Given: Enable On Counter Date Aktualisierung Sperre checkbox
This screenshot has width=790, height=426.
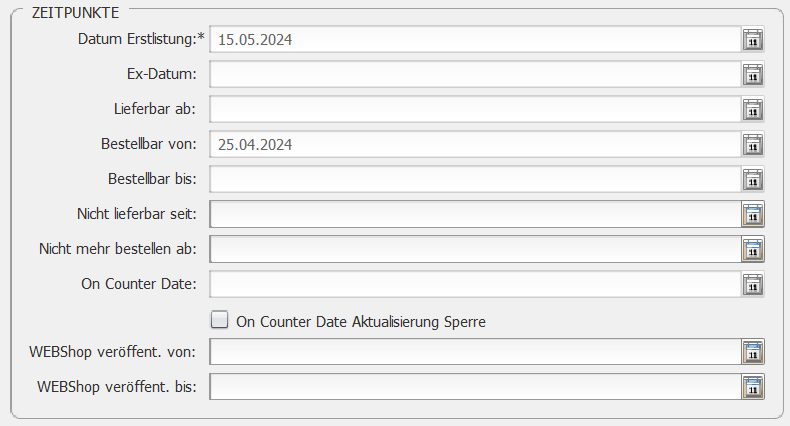Looking at the screenshot, I should [219, 320].
